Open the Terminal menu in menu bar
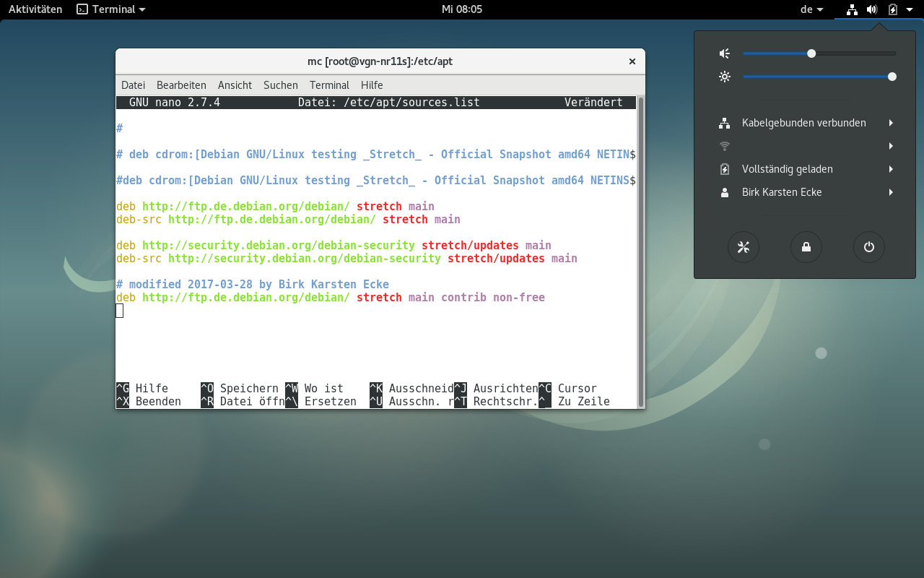 [329, 85]
